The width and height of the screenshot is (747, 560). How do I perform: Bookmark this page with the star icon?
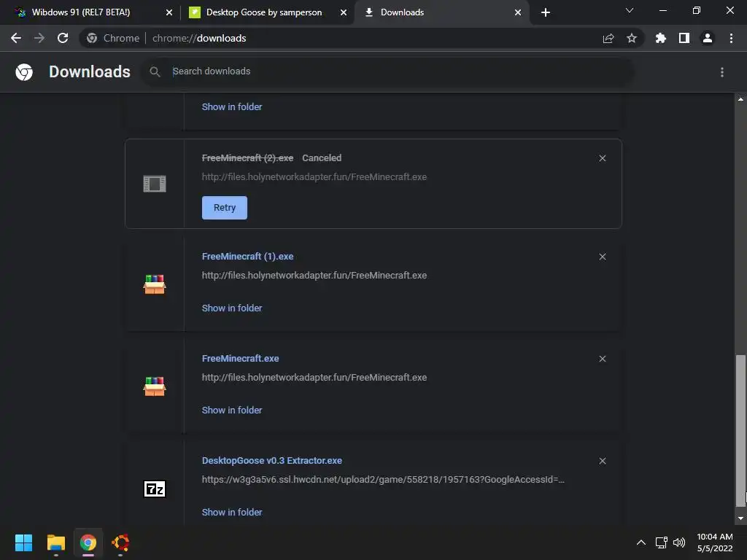pos(632,38)
